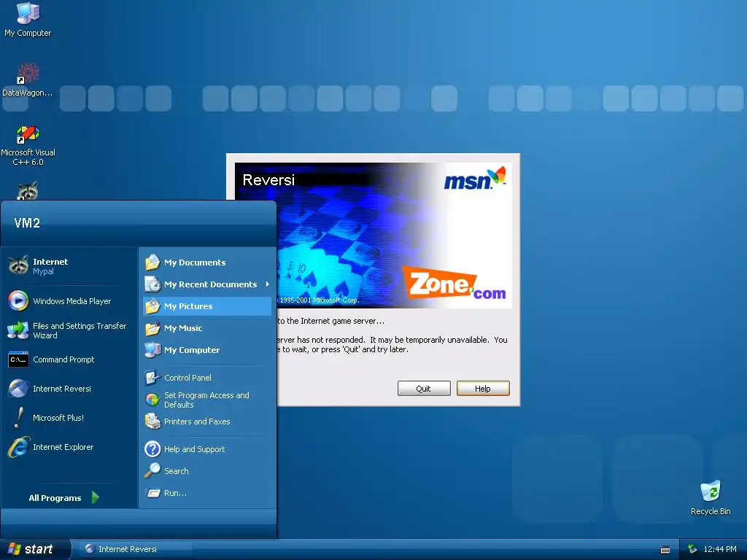Click the Zone.com logo in Reversi dialog
The height and width of the screenshot is (560, 747).
454,284
